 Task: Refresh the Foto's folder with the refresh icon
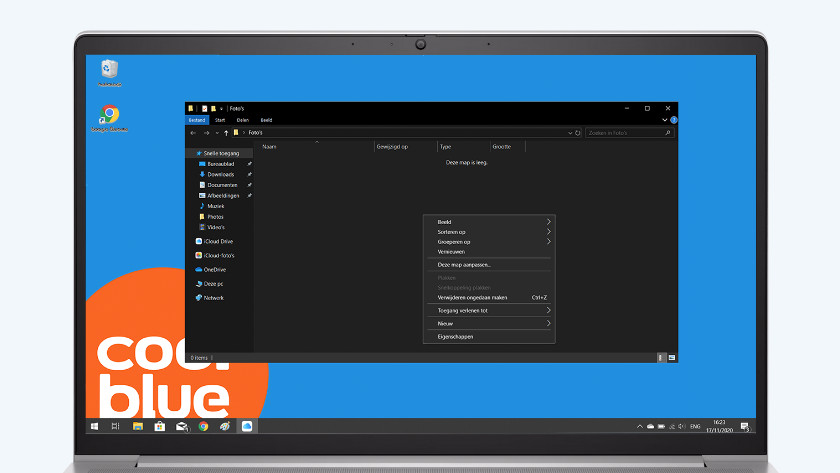pos(578,133)
